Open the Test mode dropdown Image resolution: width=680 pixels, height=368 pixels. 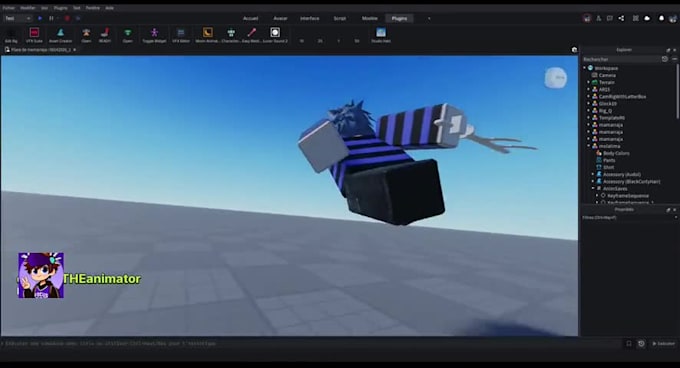click(x=17, y=18)
